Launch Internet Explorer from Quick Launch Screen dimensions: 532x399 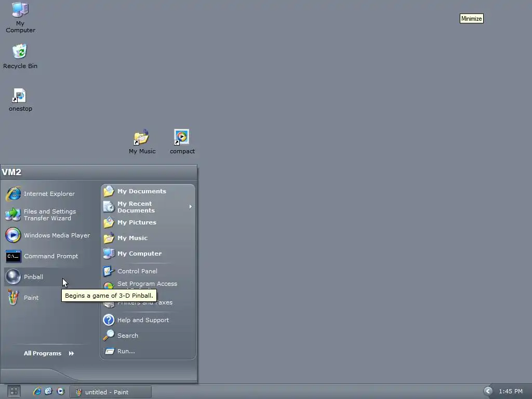click(x=37, y=392)
